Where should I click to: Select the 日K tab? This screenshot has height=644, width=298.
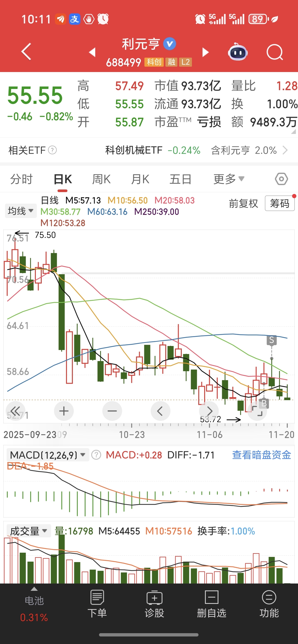pos(63,179)
